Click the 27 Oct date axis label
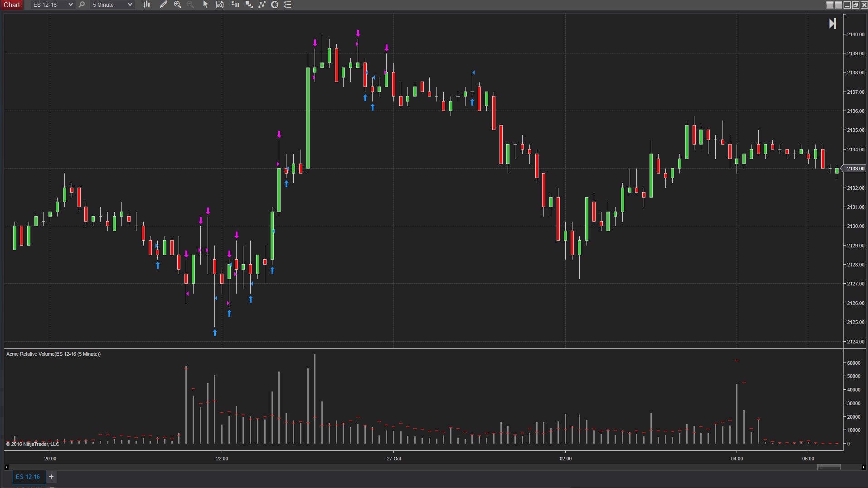 [x=394, y=459]
